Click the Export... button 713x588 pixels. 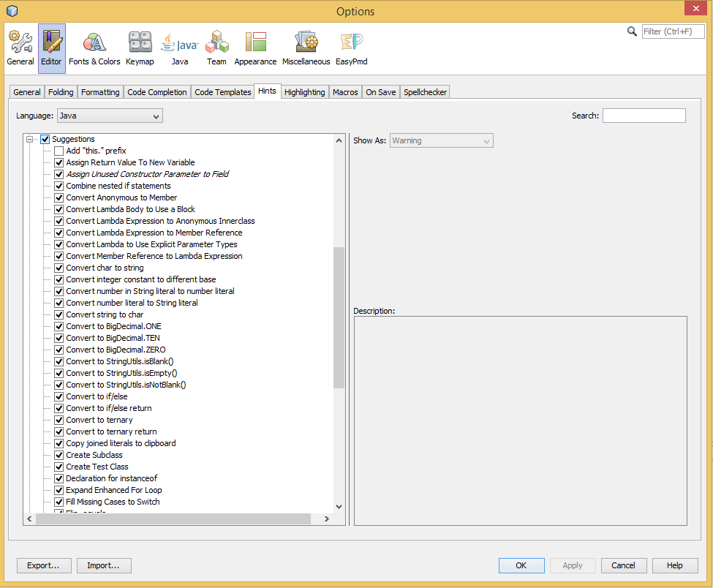point(44,565)
